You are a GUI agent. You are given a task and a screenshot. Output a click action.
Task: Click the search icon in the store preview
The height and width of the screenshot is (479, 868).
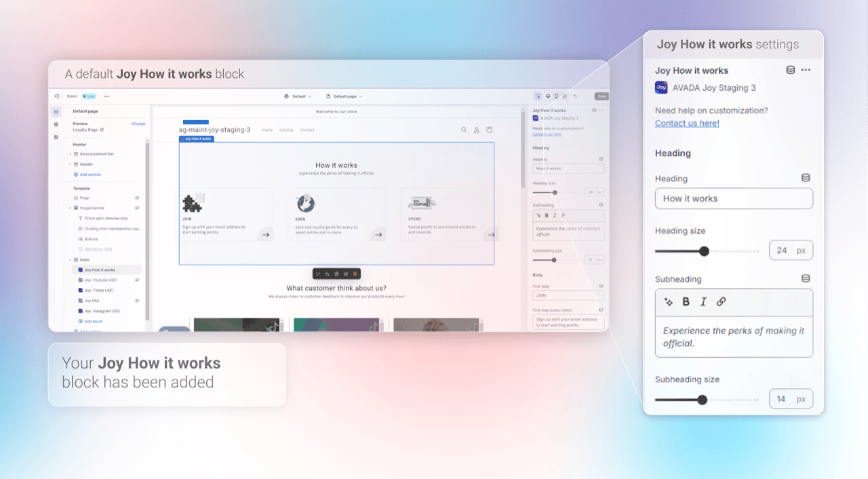click(464, 129)
